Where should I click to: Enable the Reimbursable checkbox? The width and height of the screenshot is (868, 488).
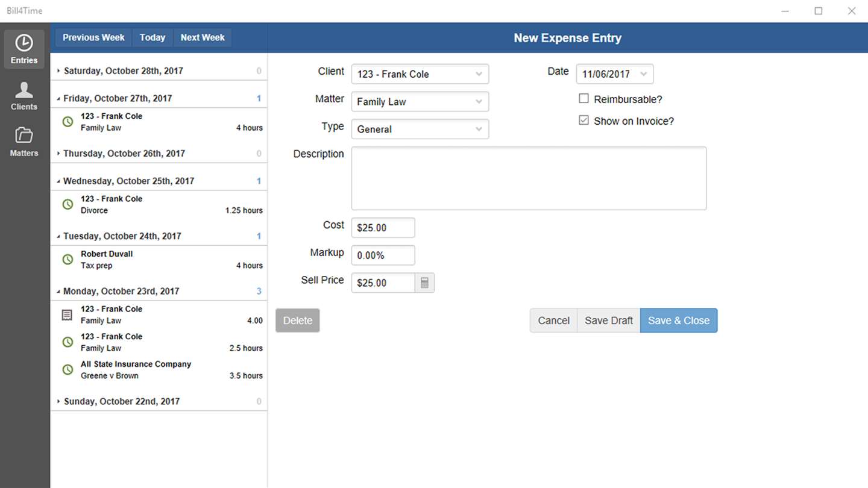[583, 99]
